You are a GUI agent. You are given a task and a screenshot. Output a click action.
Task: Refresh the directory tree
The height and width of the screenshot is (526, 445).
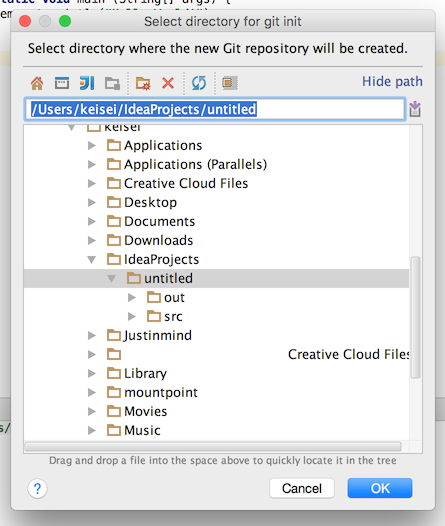199,83
